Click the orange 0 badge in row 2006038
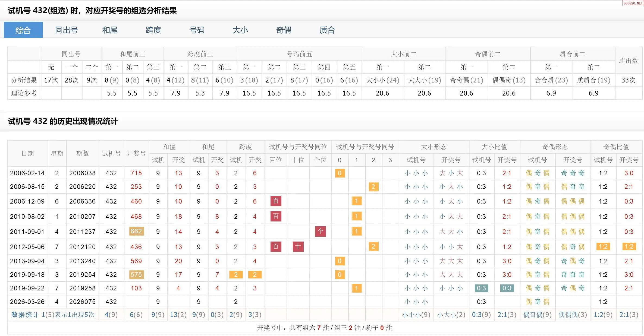The width and height of the screenshot is (644, 336). [x=340, y=173]
